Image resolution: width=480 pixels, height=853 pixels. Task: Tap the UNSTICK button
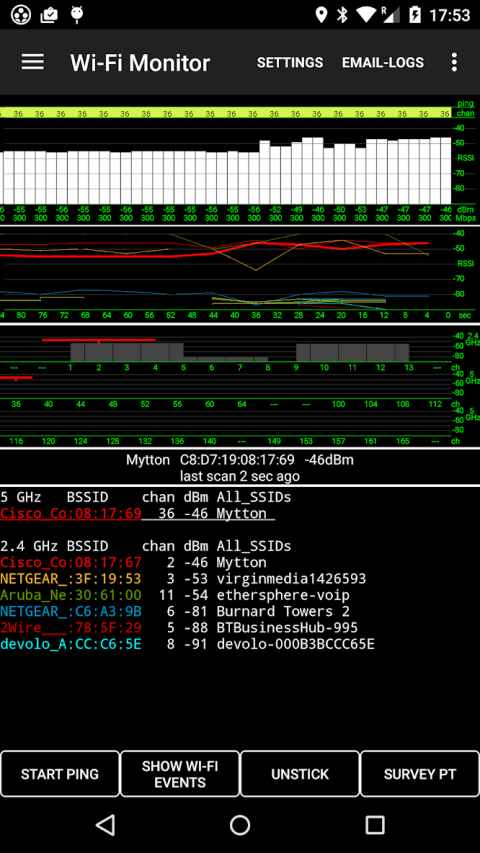(x=300, y=774)
